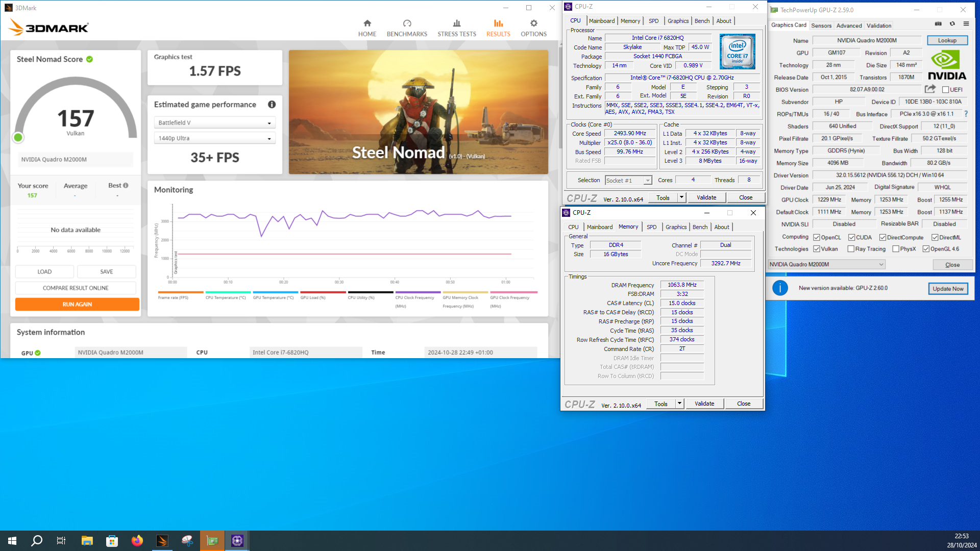Screen dimensions: 980x551
Task: Toggle the Vulkan checkbox in GPU-Z
Action: 817,249
